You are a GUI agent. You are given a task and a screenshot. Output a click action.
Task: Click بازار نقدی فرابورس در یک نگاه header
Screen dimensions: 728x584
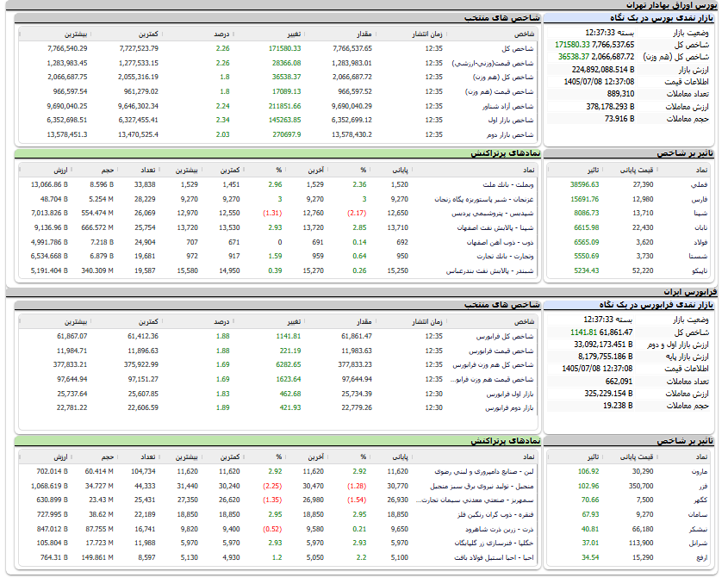(x=656, y=305)
